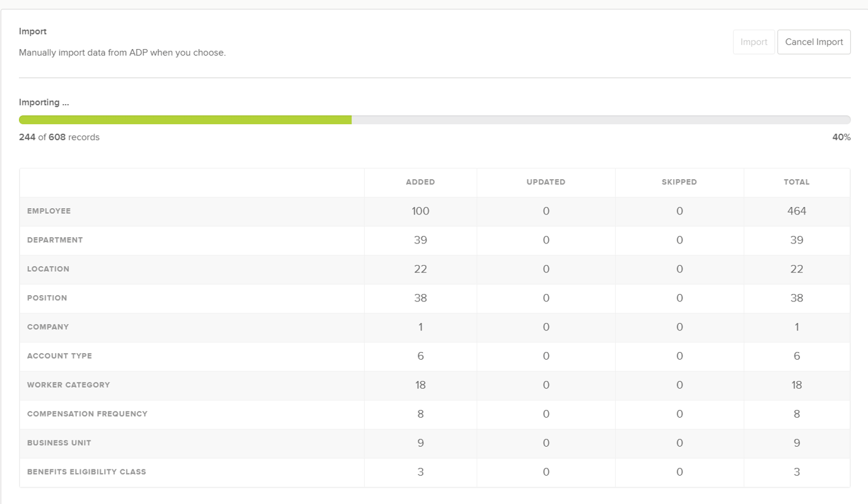Select the TOTAL column header
The width and height of the screenshot is (868, 504).
point(797,182)
